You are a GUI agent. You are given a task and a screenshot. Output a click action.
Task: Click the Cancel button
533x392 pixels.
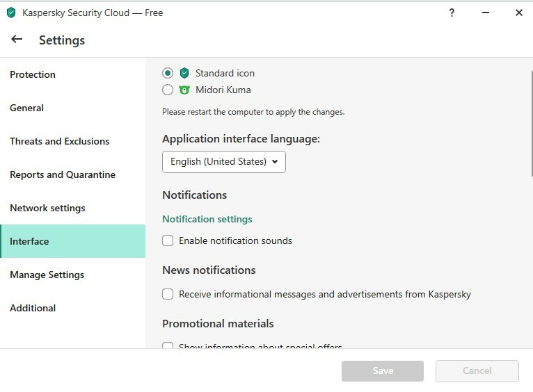coord(477,371)
